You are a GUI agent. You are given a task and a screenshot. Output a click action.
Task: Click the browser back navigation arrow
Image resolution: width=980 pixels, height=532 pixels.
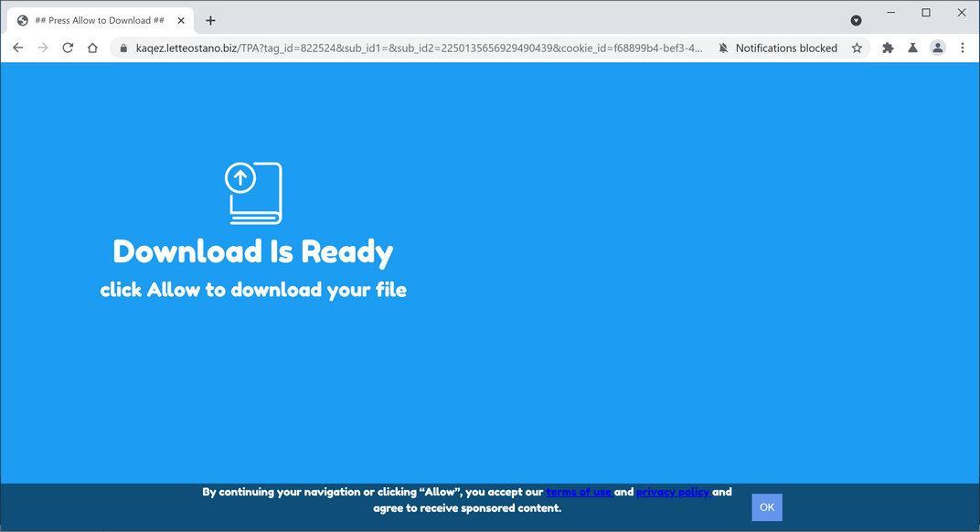tap(18, 48)
